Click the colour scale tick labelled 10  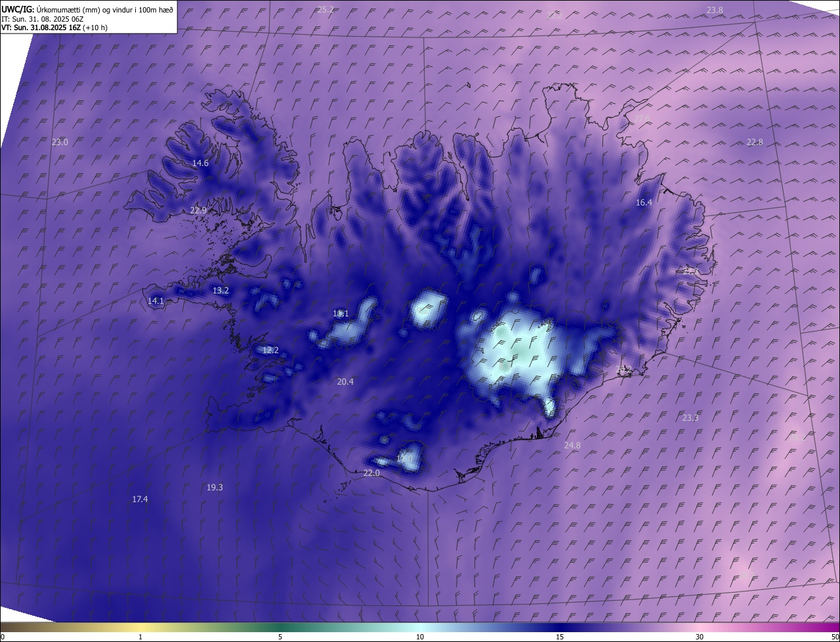(x=420, y=637)
